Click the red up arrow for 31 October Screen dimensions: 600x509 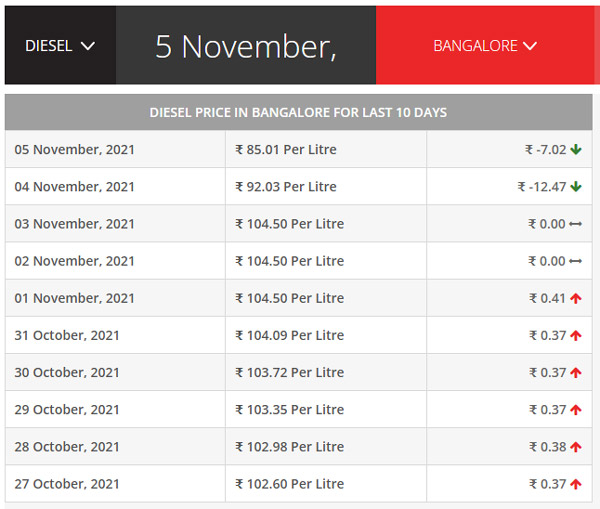tap(576, 335)
